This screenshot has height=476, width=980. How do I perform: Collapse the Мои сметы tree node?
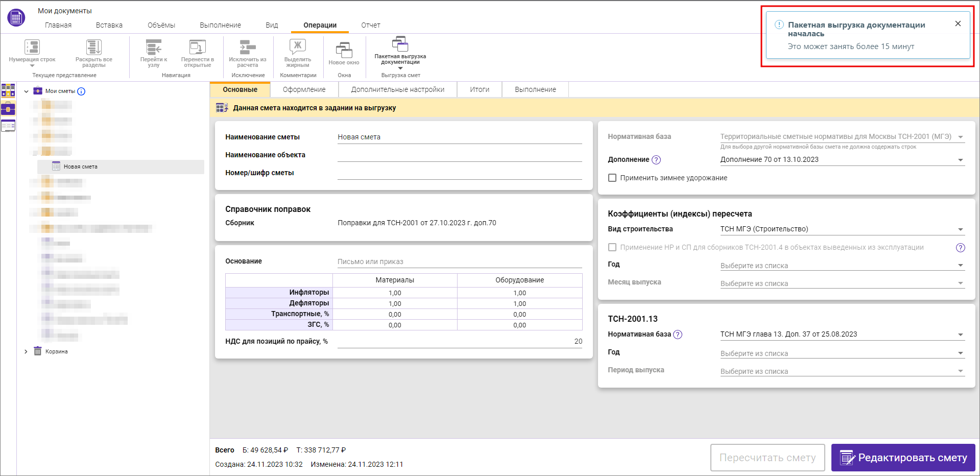click(26, 91)
